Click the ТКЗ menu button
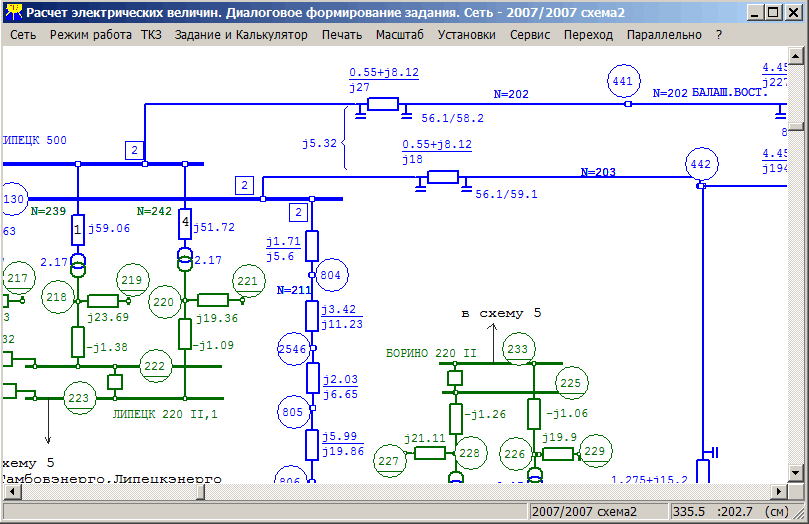 point(151,34)
